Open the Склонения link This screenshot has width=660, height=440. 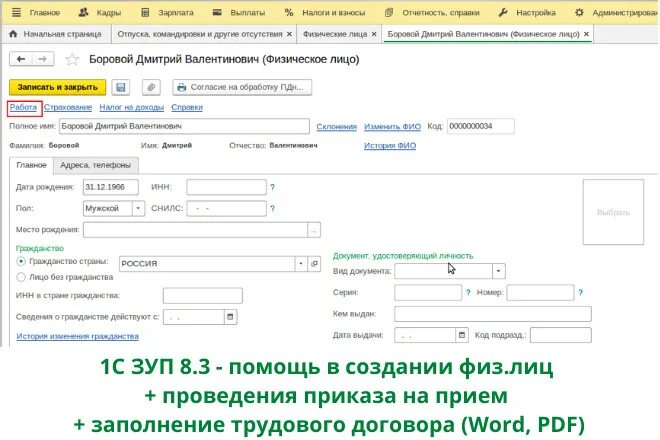(336, 126)
